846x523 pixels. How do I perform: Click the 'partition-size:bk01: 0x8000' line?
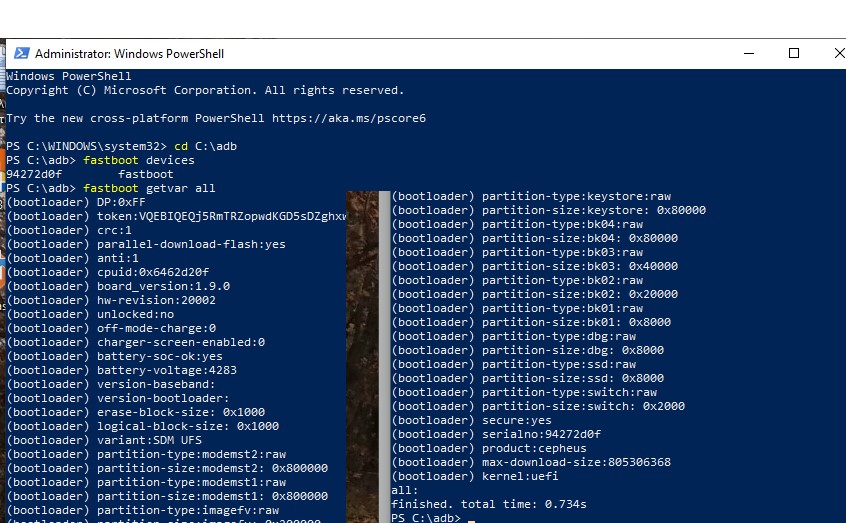point(531,323)
